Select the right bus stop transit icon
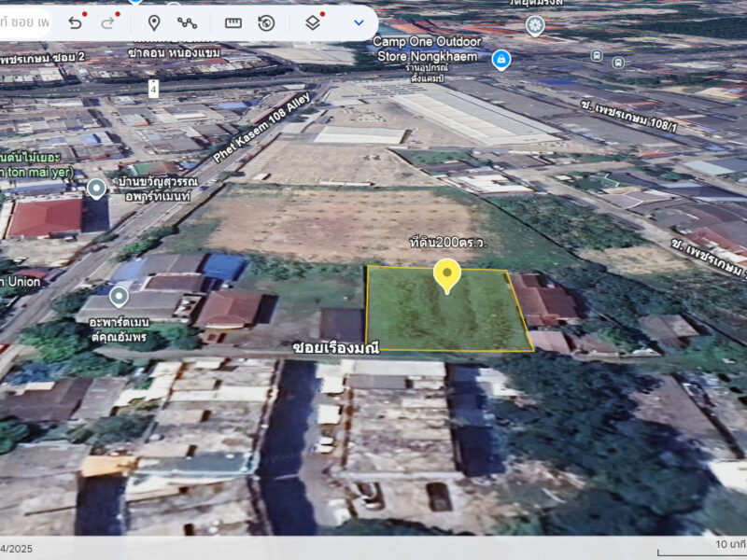Image resolution: width=747 pixels, height=560 pixels. (x=618, y=62)
